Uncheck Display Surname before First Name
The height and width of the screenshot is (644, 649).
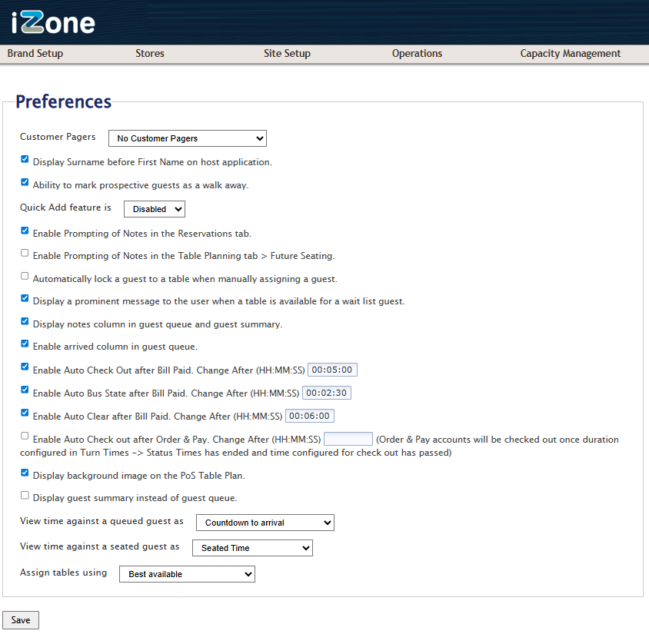(25, 160)
